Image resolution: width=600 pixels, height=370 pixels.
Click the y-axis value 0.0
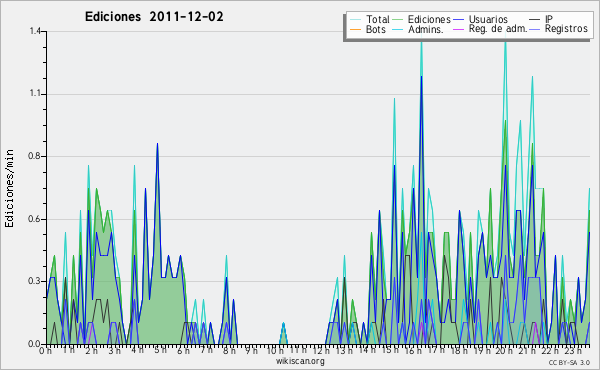click(35, 344)
